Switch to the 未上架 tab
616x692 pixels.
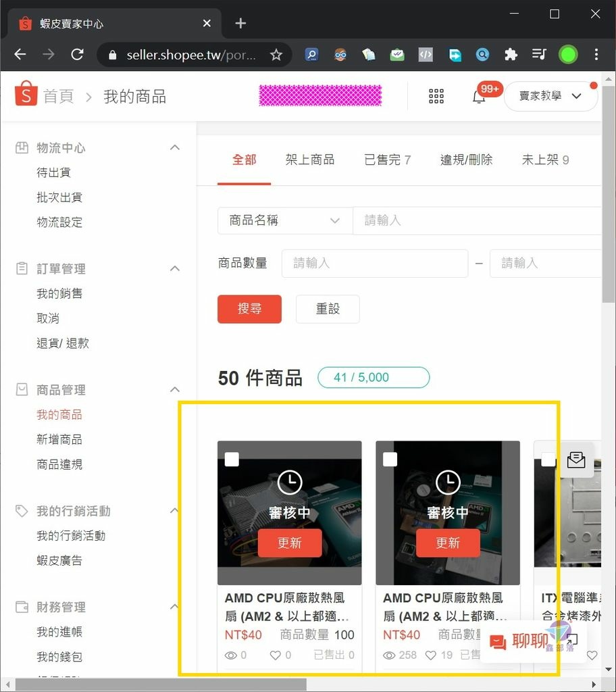point(545,159)
